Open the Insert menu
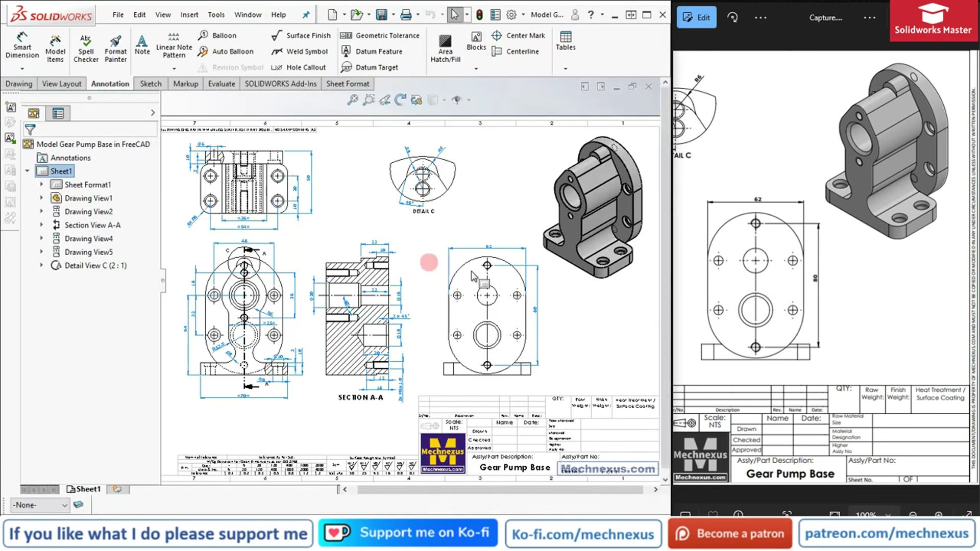This screenshot has width=980, height=551. [189, 15]
